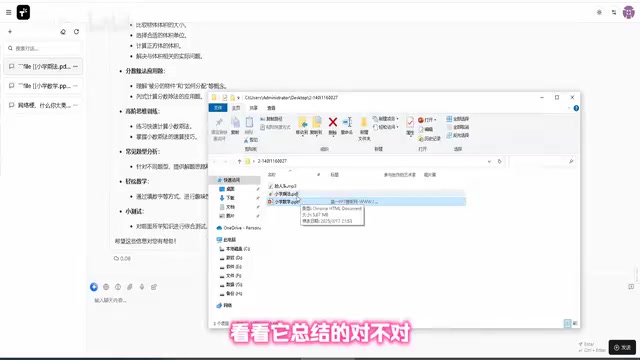
Task: Open the third conversation in chat sidebar
Action: coord(43,105)
